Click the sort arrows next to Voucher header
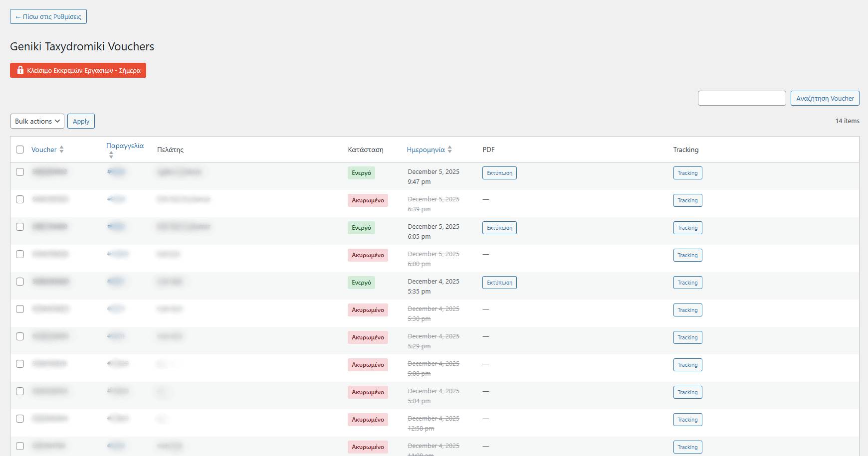 [61, 150]
